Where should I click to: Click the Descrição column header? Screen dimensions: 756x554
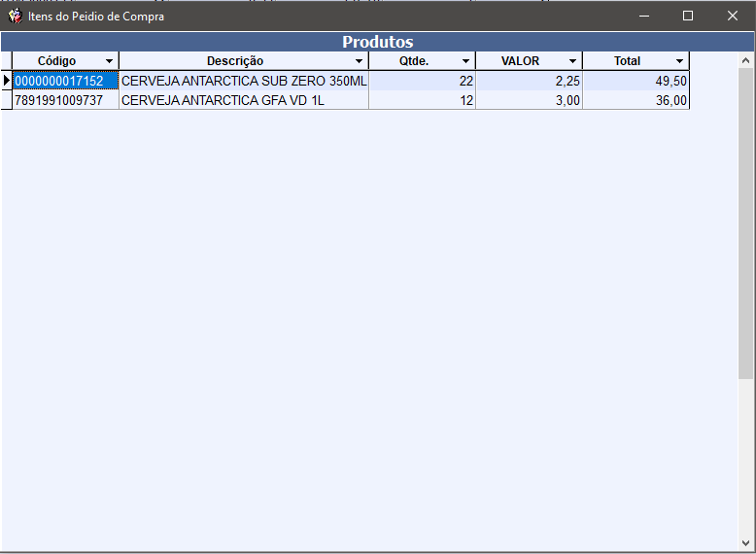(234, 61)
